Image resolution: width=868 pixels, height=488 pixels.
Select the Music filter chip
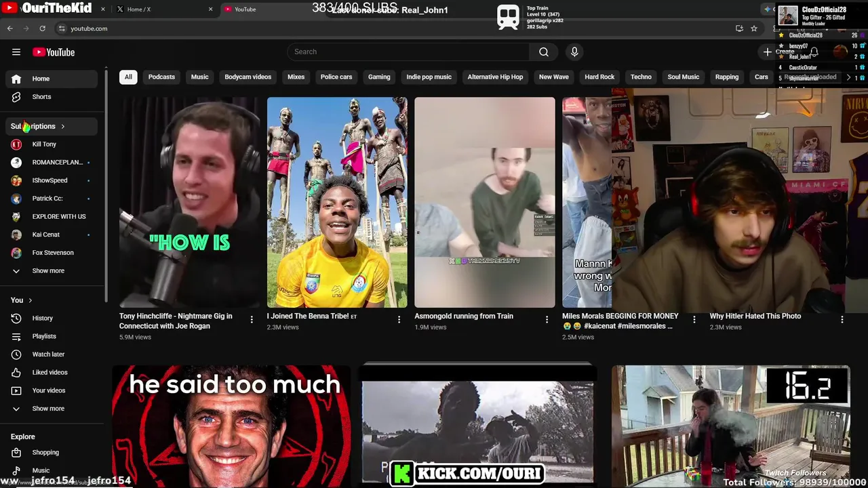[x=199, y=77]
